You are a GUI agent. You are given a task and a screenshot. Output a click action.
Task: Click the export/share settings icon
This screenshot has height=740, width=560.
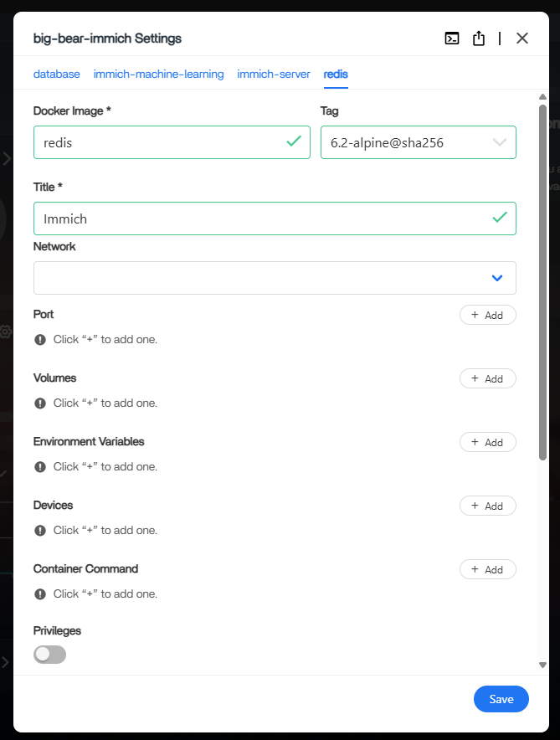(478, 39)
